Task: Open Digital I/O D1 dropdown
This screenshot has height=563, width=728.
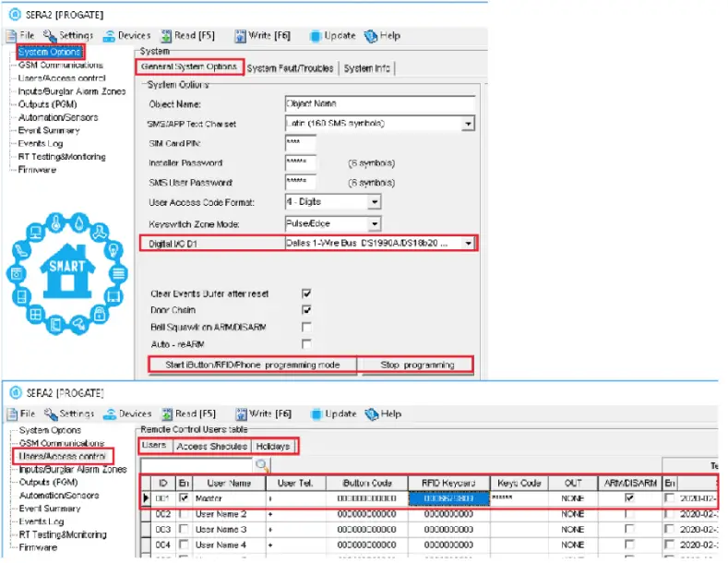Action: 468,243
